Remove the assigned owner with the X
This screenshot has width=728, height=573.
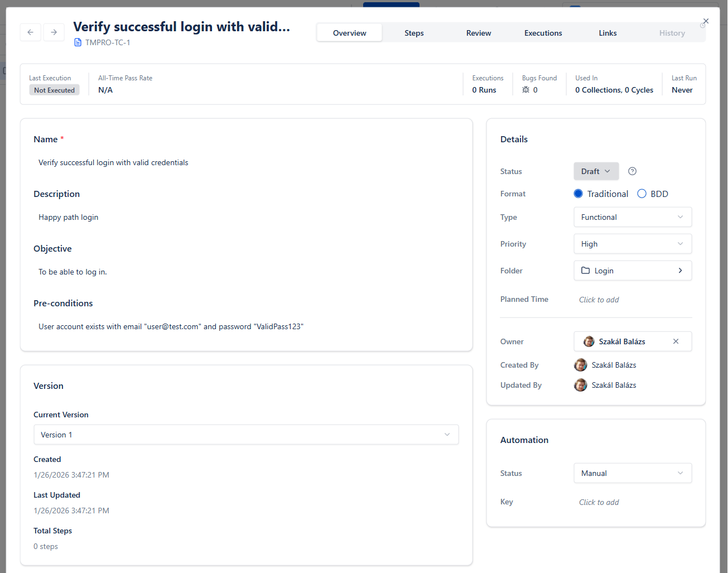coord(676,341)
